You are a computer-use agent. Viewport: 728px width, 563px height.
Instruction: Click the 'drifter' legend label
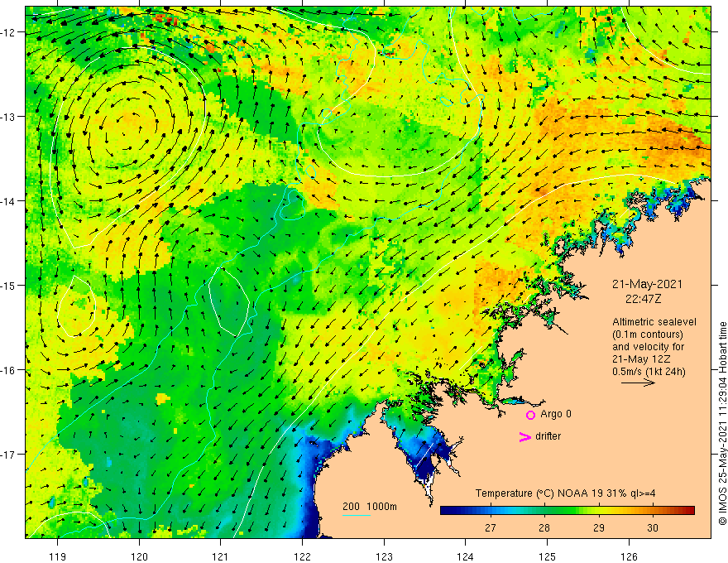[548, 436]
